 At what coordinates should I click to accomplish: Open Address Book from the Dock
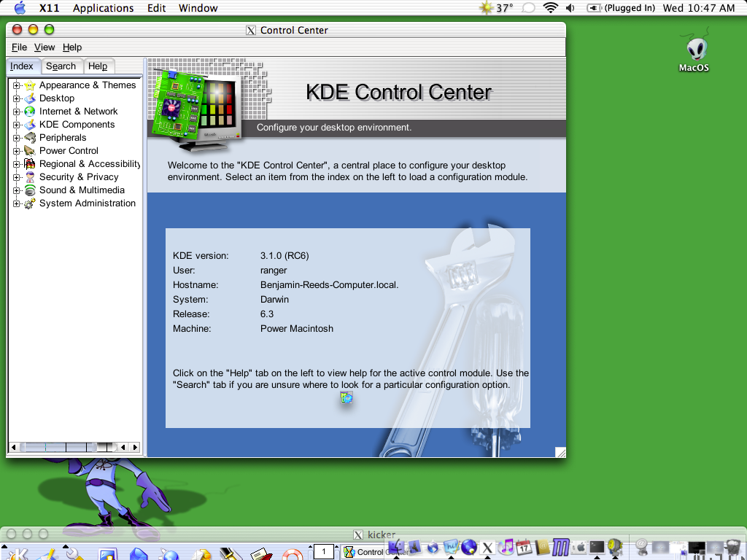[542, 547]
